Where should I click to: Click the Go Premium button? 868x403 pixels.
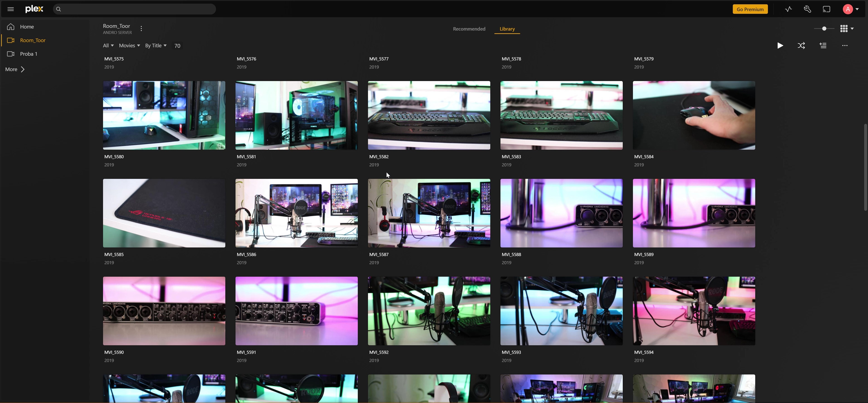point(750,9)
